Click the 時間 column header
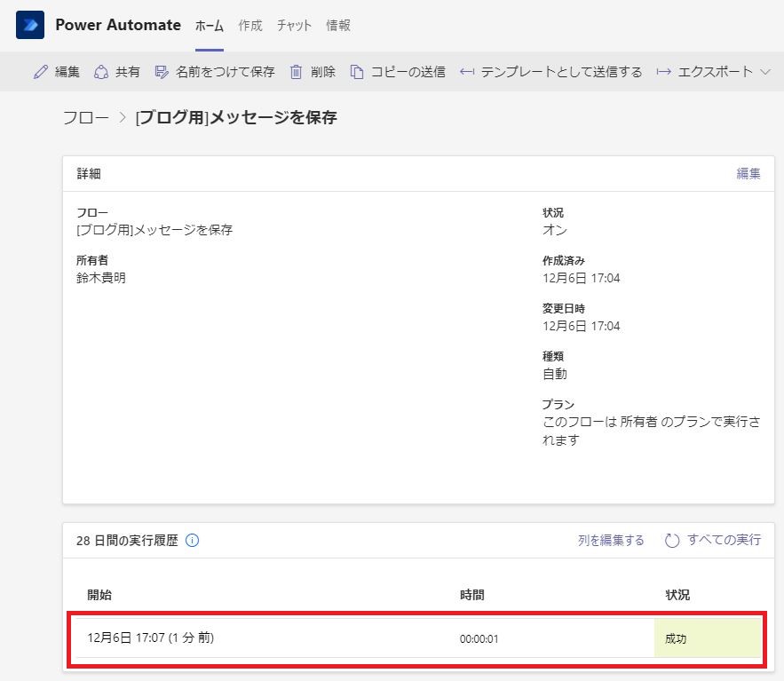This screenshot has height=681, width=784. point(472,595)
